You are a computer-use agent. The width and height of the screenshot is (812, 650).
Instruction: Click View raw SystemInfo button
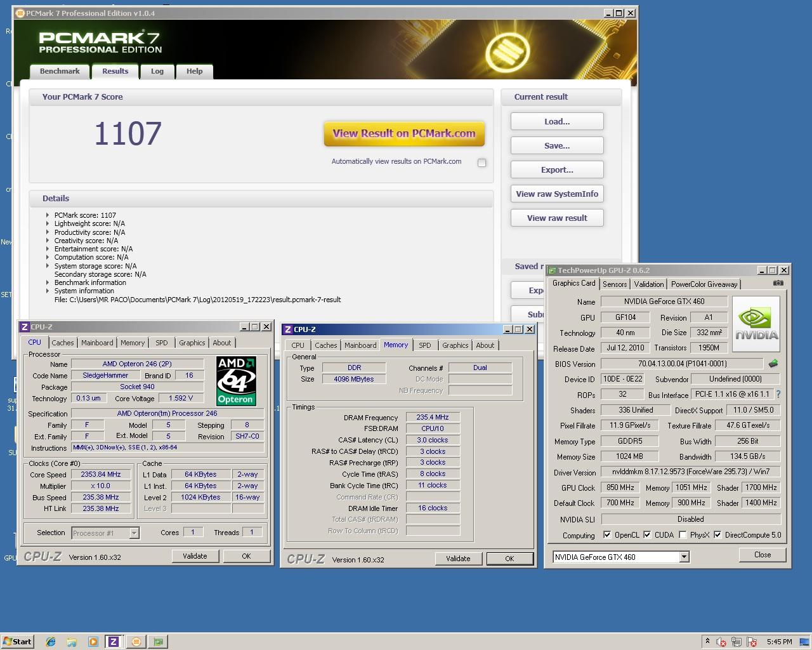[557, 194]
